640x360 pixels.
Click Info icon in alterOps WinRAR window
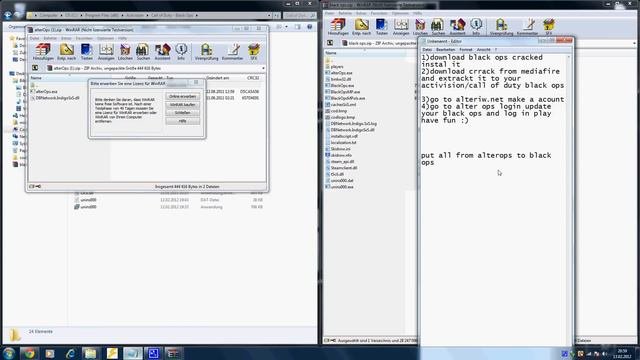tap(181, 52)
